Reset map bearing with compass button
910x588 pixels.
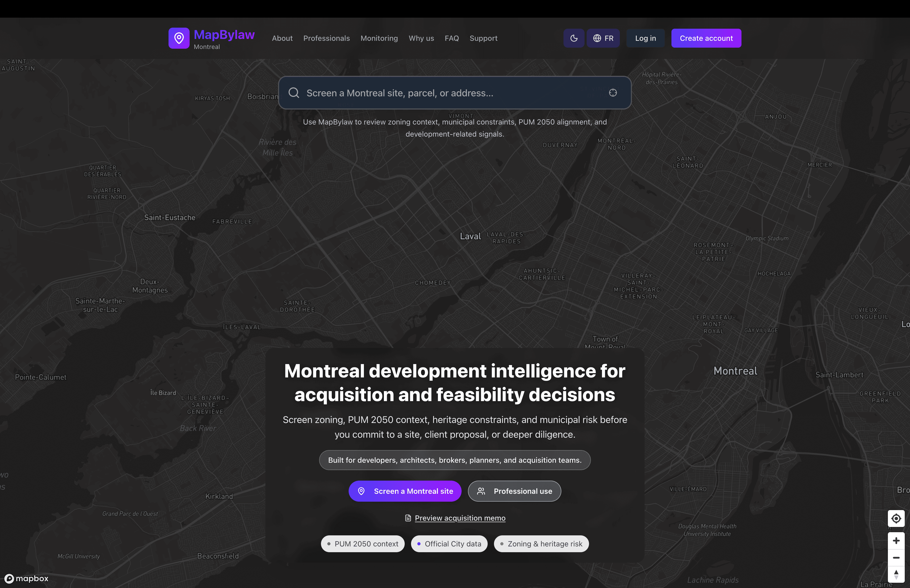point(896,574)
